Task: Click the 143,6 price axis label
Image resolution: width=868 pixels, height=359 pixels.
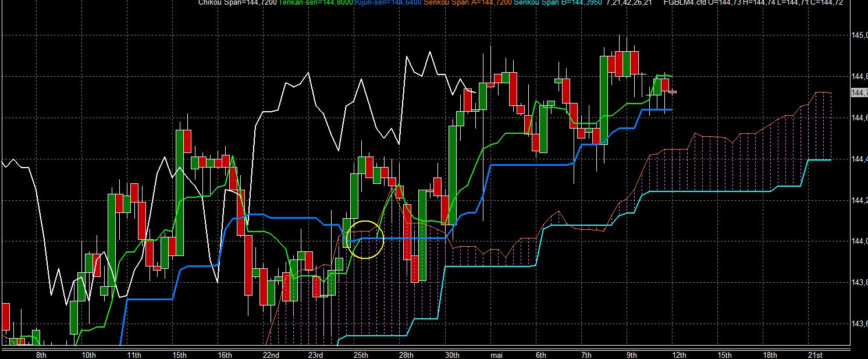Action: [859, 324]
